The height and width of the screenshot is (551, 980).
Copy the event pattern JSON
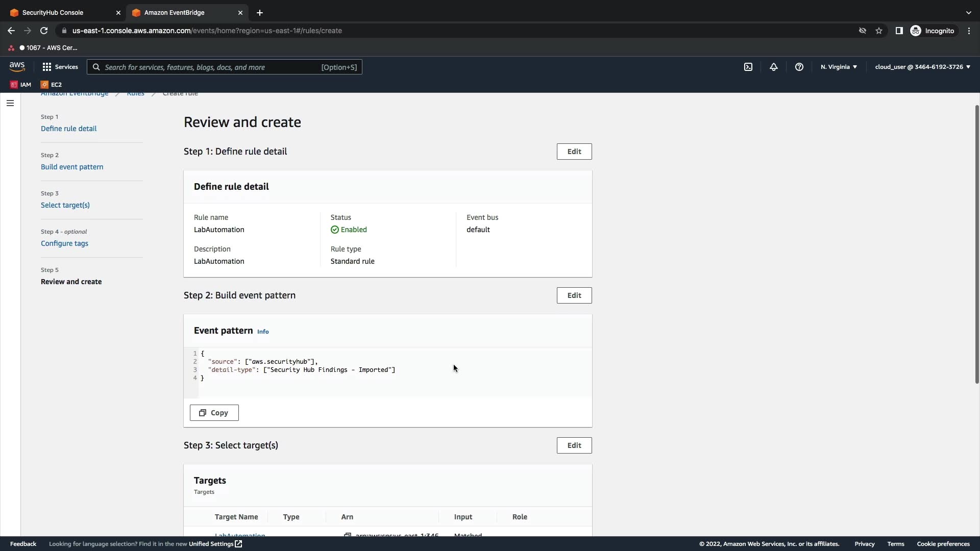click(214, 413)
